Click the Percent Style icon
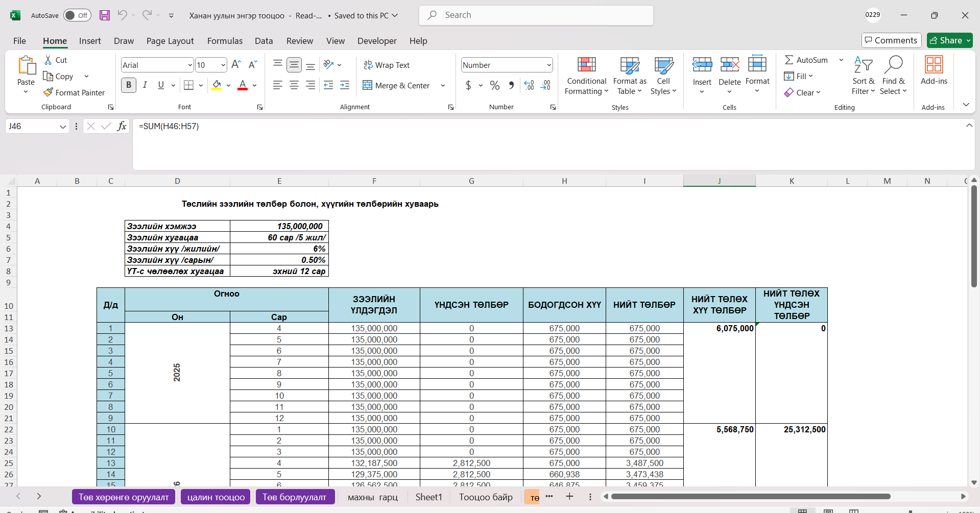Screen dimensions: 980x513 [494, 85]
